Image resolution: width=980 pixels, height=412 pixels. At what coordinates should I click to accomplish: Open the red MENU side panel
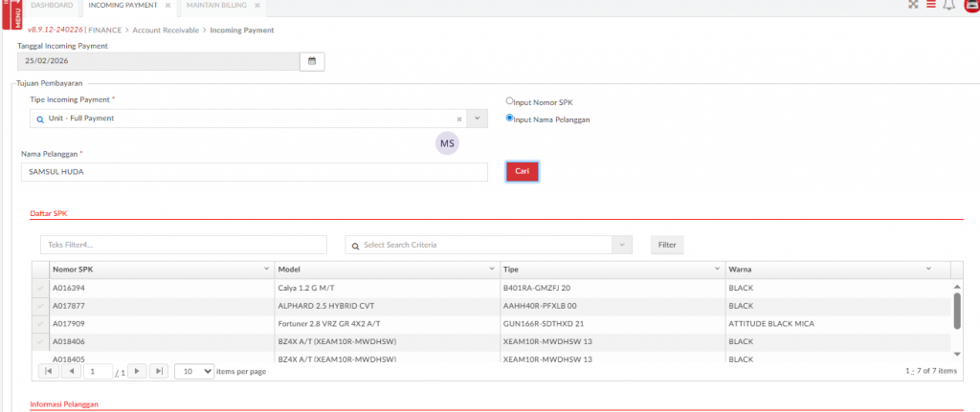[8, 13]
